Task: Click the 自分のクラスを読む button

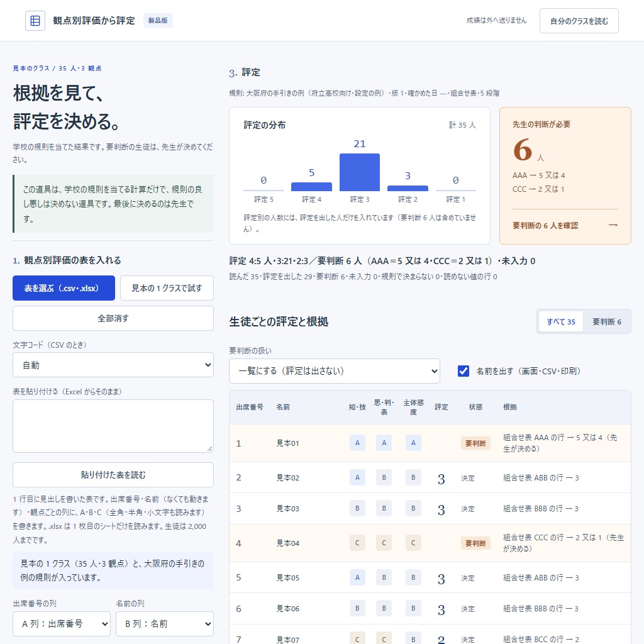Action: pyautogui.click(x=579, y=21)
